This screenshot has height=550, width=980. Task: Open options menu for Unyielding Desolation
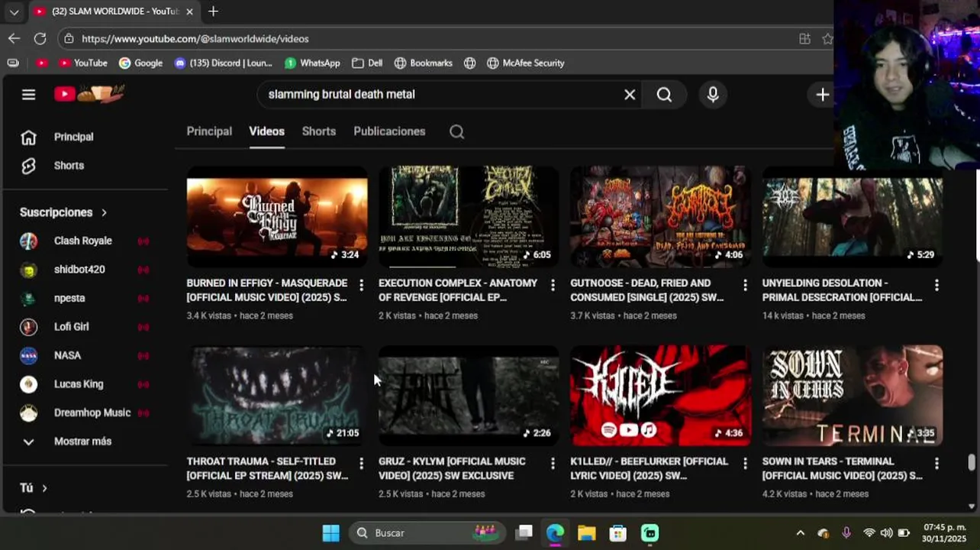(936, 285)
